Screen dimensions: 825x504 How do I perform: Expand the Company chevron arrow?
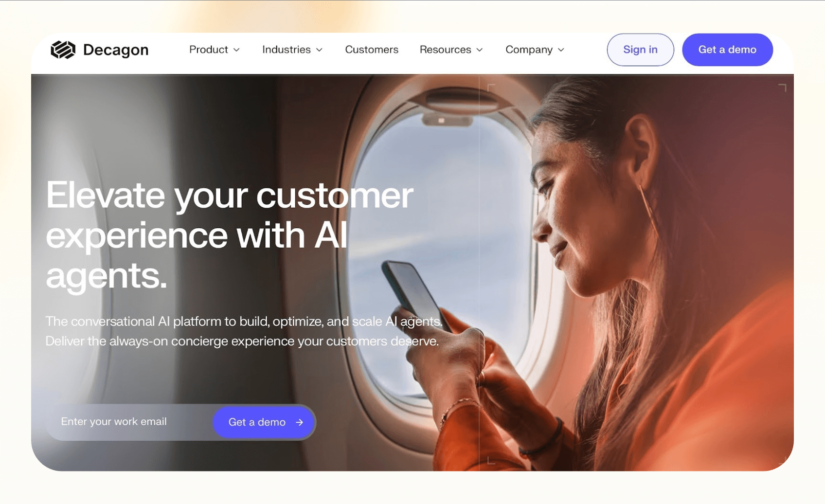(x=561, y=50)
